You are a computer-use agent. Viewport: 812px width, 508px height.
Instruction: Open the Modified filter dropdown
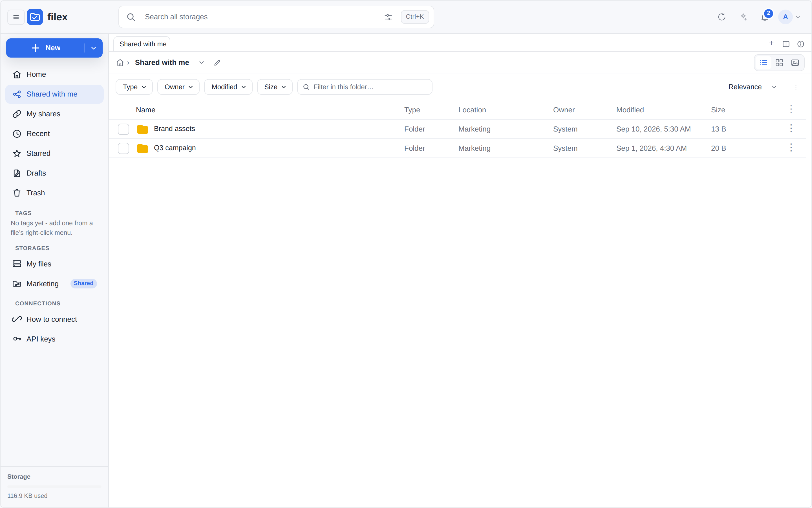coord(228,87)
